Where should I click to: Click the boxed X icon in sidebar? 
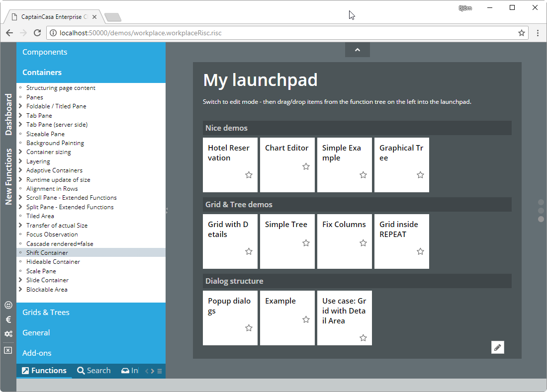(8, 350)
